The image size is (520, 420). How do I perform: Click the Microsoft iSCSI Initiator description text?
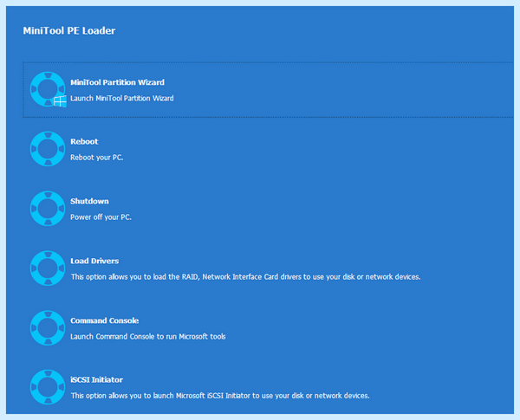click(x=220, y=396)
